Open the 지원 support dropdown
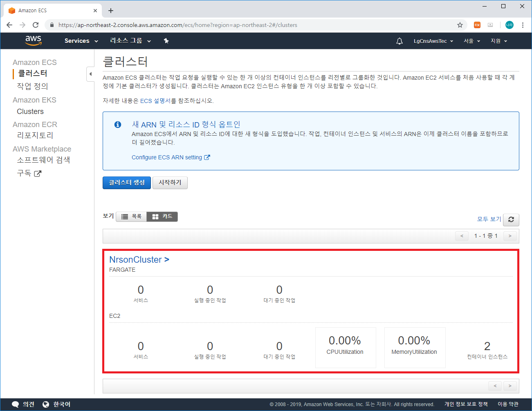Screen dimensions: 532x411 click(x=499, y=41)
